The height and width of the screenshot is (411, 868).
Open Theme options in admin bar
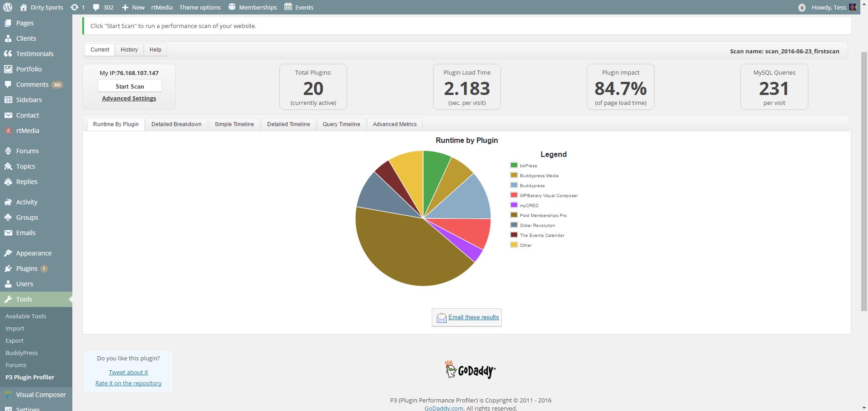click(x=200, y=7)
